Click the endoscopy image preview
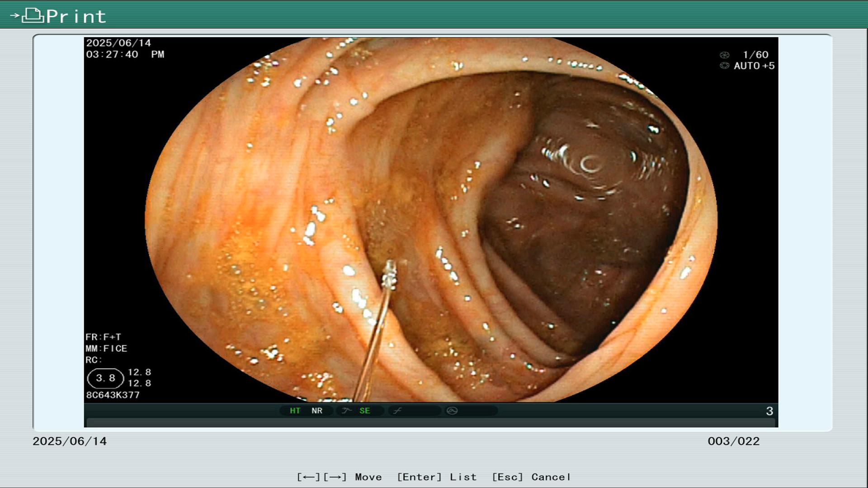 point(431,220)
